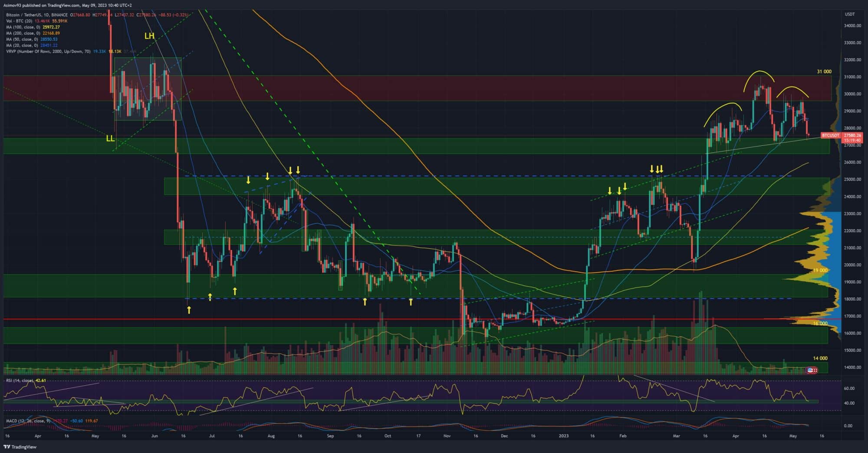Click the RSI scale value 60.00
The height and width of the screenshot is (453, 868).
pyautogui.click(x=849, y=389)
